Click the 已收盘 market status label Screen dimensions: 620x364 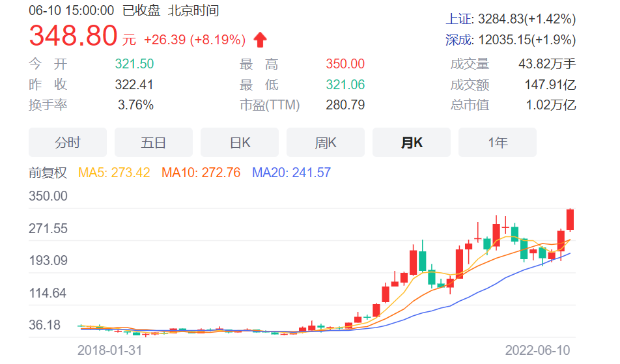[141, 10]
